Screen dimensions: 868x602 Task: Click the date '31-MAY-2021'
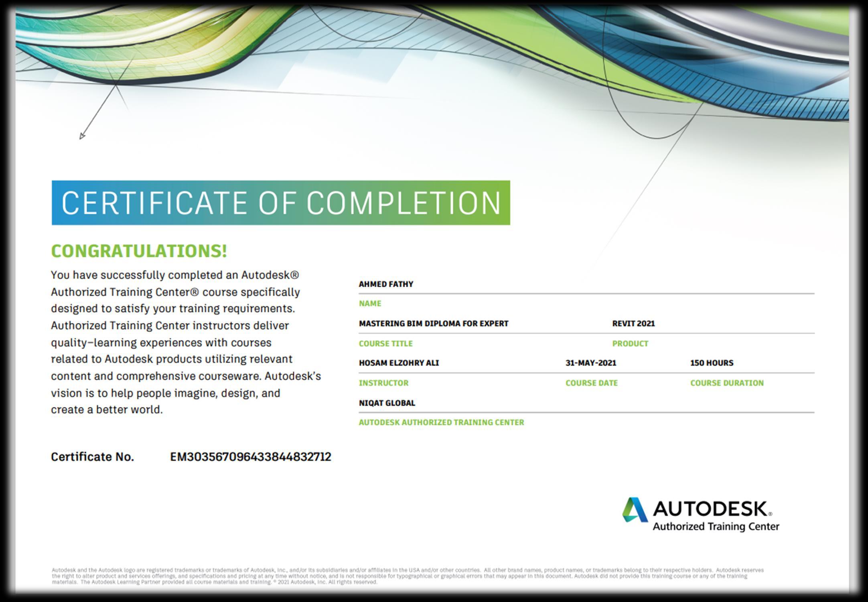591,363
